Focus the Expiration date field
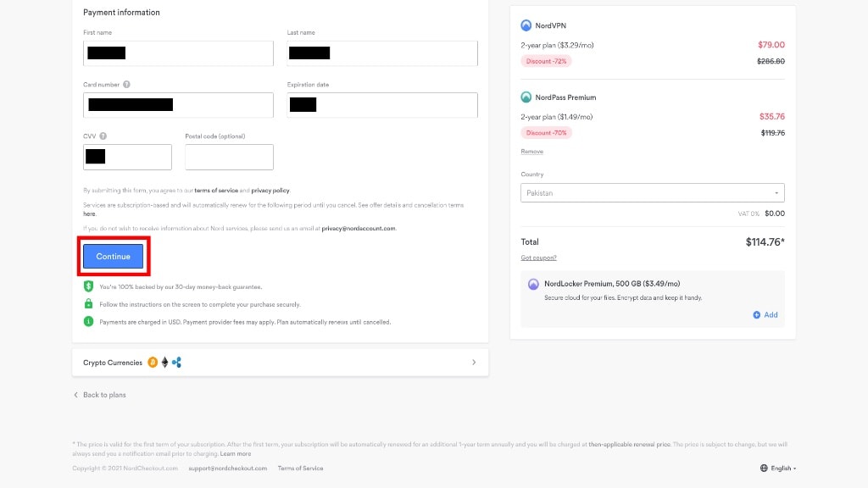This screenshot has width=868, height=488. [382, 105]
